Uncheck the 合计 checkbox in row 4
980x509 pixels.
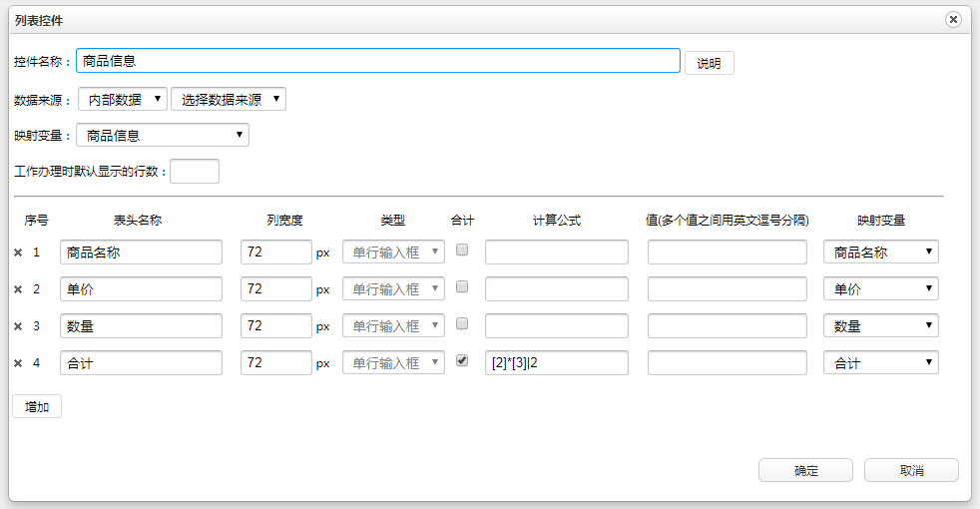[462, 361]
